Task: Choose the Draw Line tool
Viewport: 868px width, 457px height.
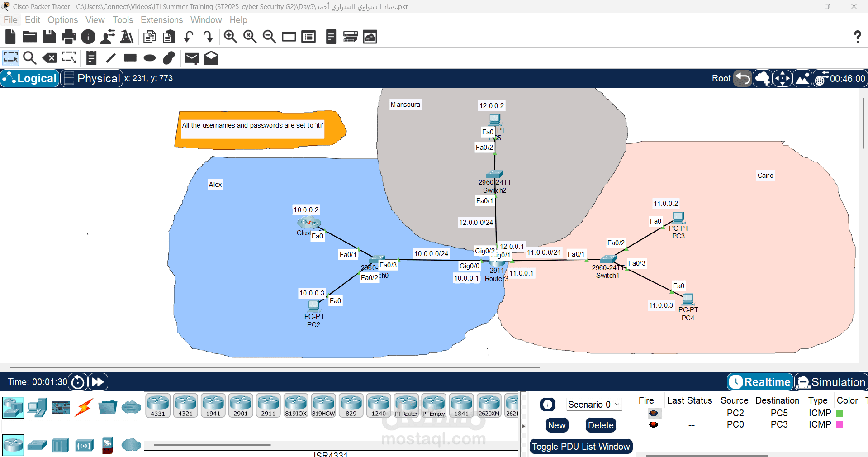Action: [x=111, y=58]
